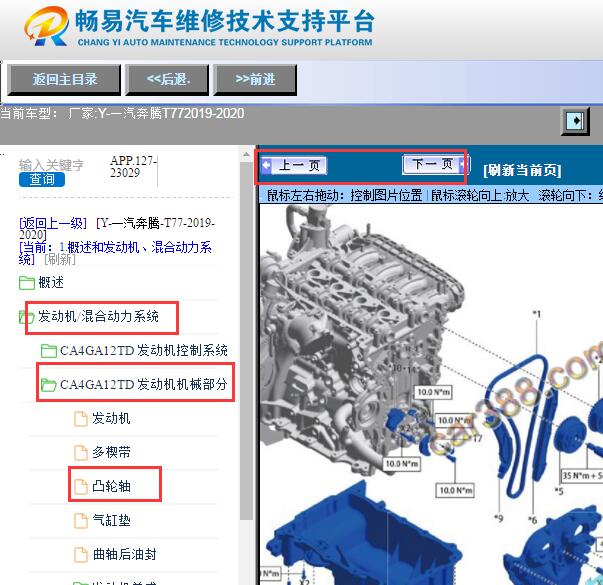Screen dimensions: 603x585
Task: Click the [刷新当前页] link
Action: (x=522, y=170)
